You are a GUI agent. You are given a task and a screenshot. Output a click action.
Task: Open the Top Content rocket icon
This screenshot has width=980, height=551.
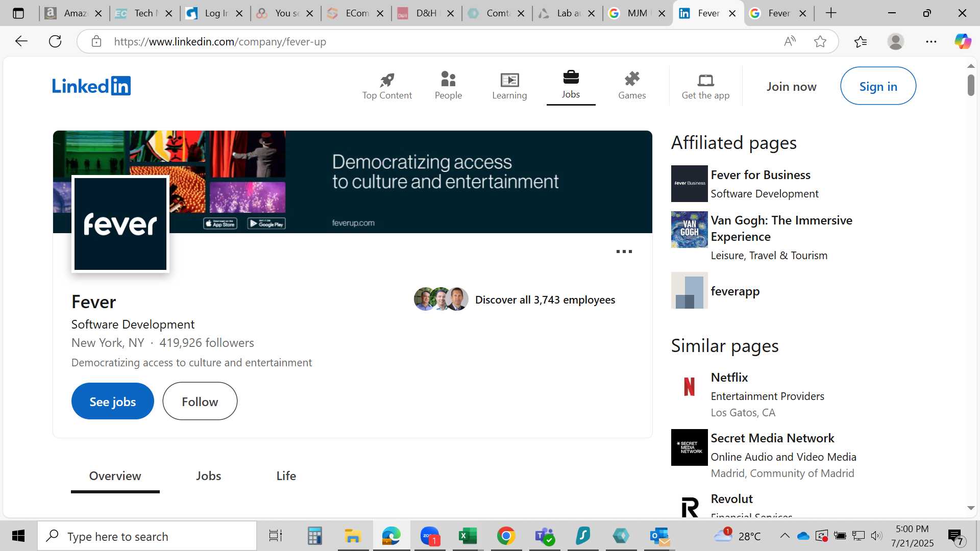click(x=387, y=80)
